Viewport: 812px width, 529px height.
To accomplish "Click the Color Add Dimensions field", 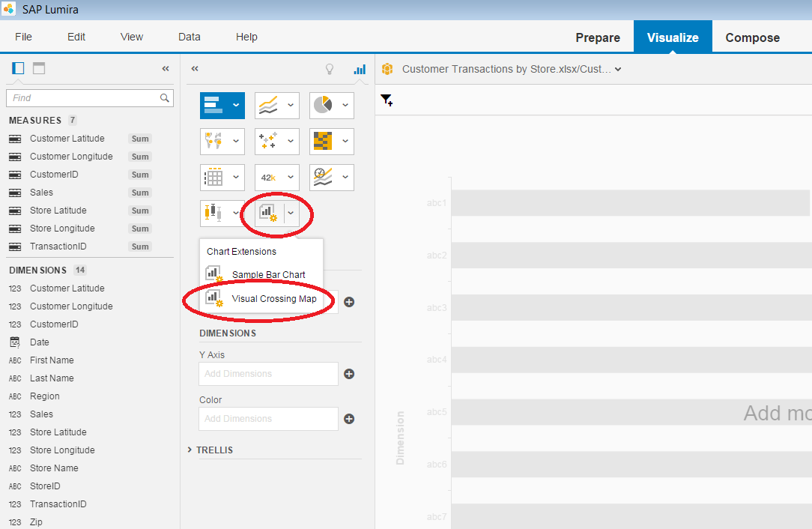I will (268, 419).
